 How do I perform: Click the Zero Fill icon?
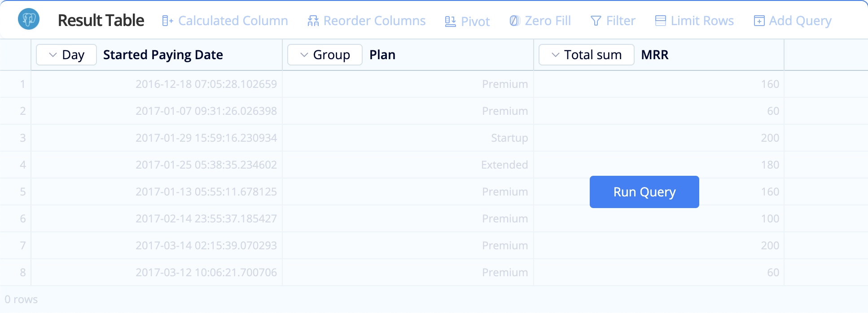tap(513, 20)
